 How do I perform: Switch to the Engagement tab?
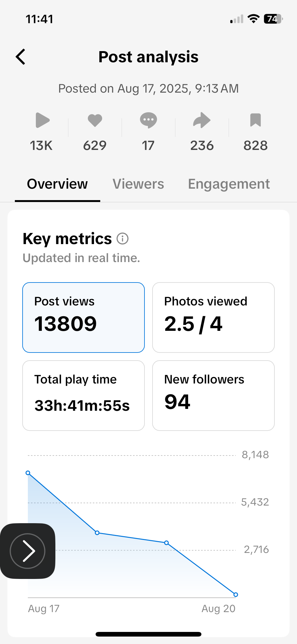pos(229,184)
